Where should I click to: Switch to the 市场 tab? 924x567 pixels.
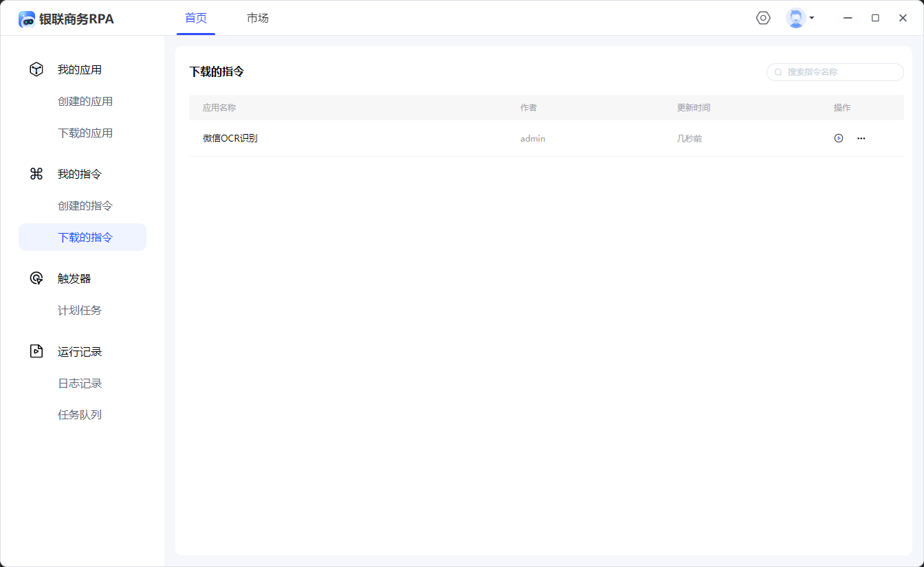click(258, 19)
